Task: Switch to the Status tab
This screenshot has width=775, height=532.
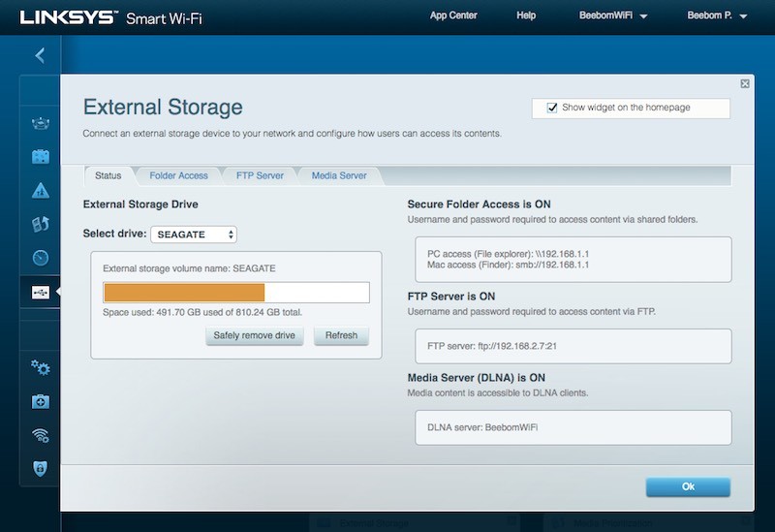Action: click(x=108, y=176)
